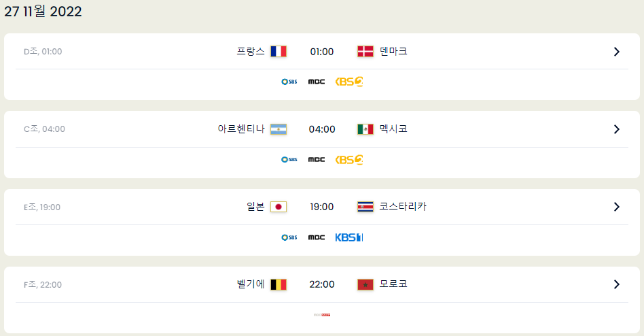Screen dimensions: 644x336
Task: Open the Belgium vs Morocco arrow
Action: (x=616, y=284)
